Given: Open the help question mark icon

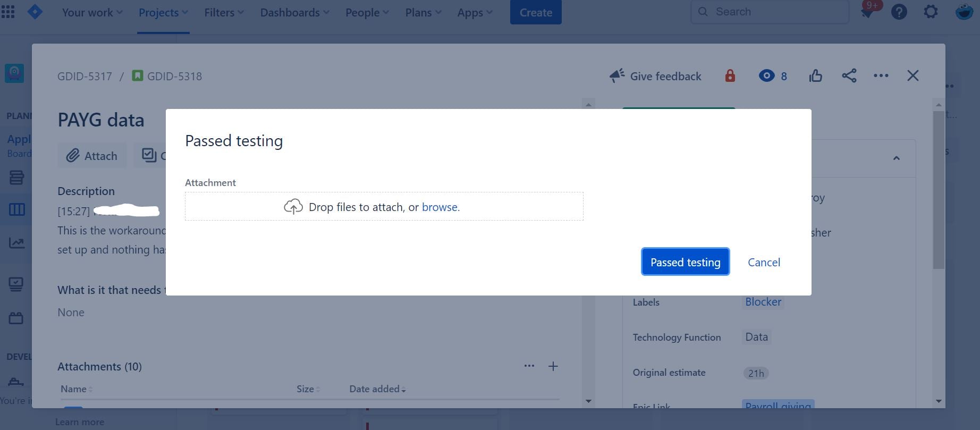Looking at the screenshot, I should tap(899, 12).
